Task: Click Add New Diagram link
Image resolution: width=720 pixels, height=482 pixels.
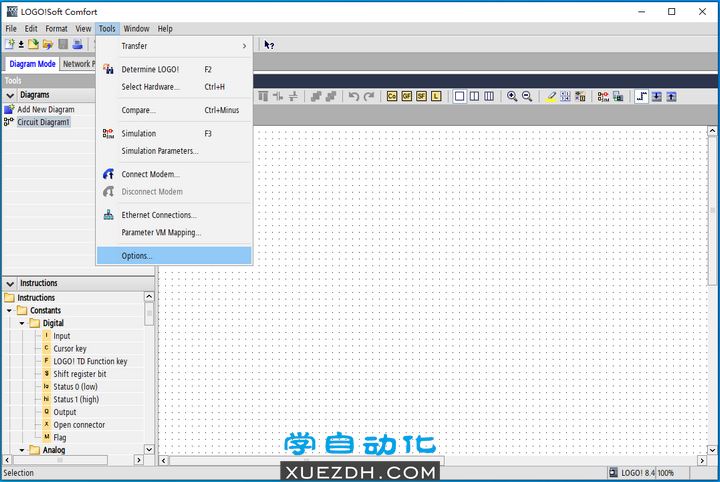Action: (46, 109)
